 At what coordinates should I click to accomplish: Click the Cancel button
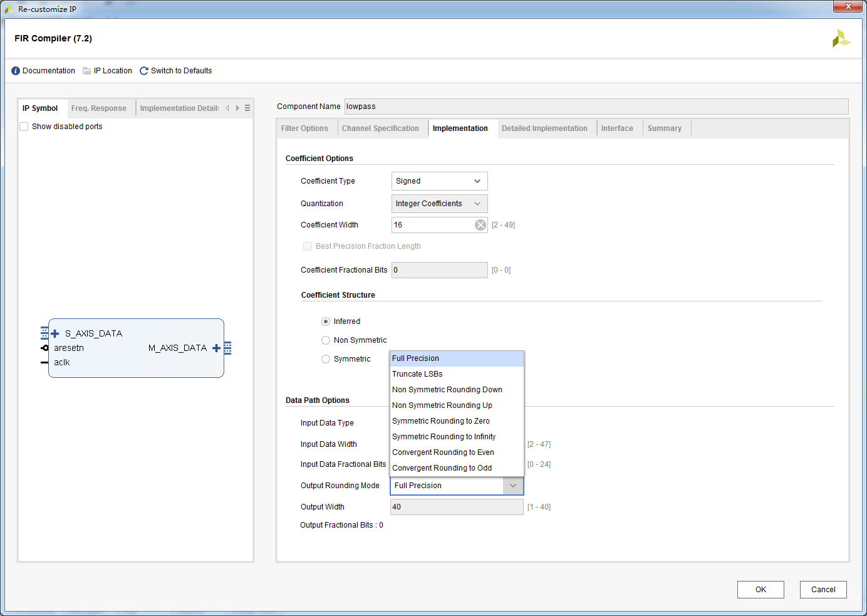point(823,590)
